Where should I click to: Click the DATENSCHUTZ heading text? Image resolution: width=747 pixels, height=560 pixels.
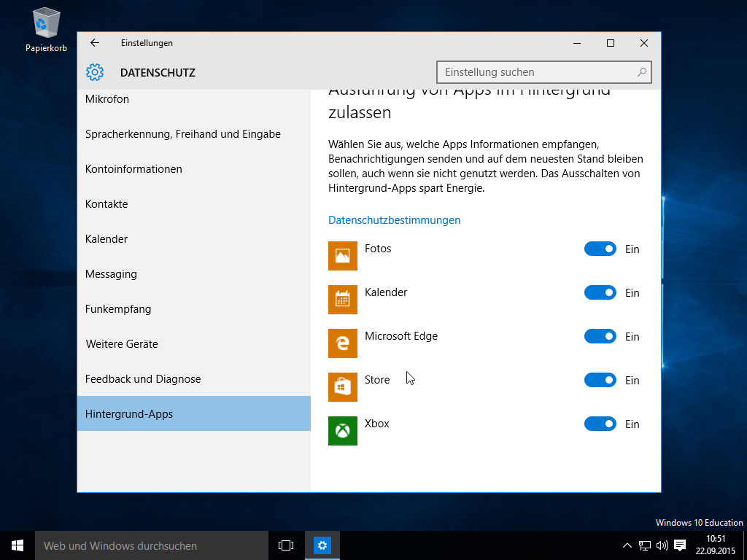click(x=158, y=72)
